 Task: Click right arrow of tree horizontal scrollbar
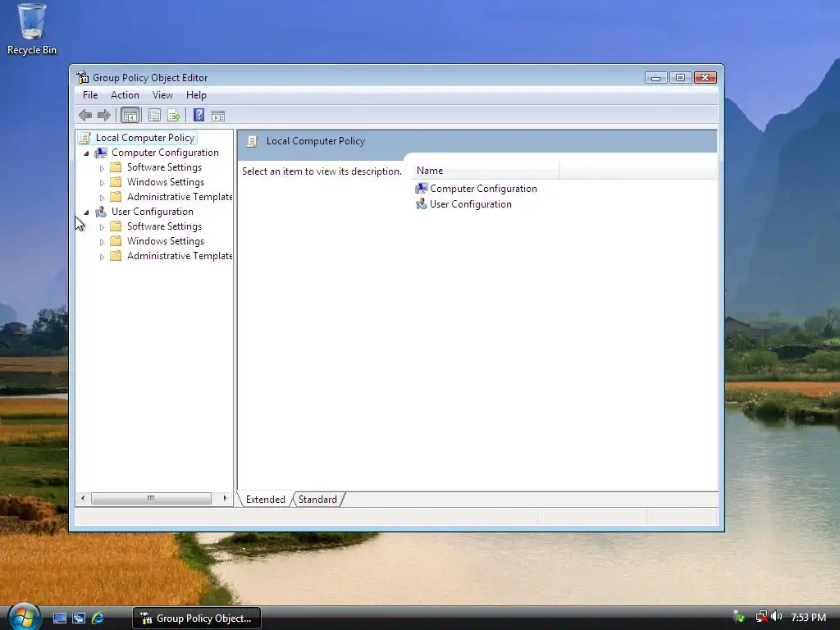[225, 498]
